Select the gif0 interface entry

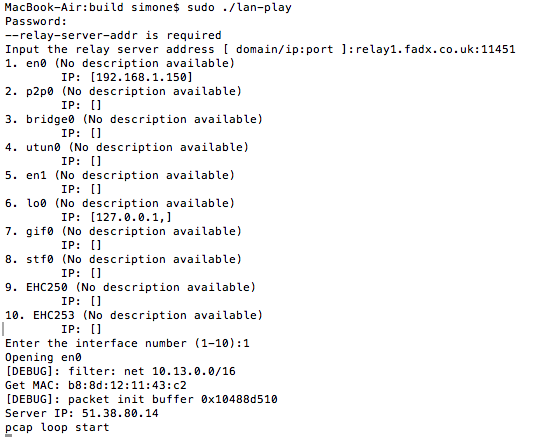tap(123, 231)
